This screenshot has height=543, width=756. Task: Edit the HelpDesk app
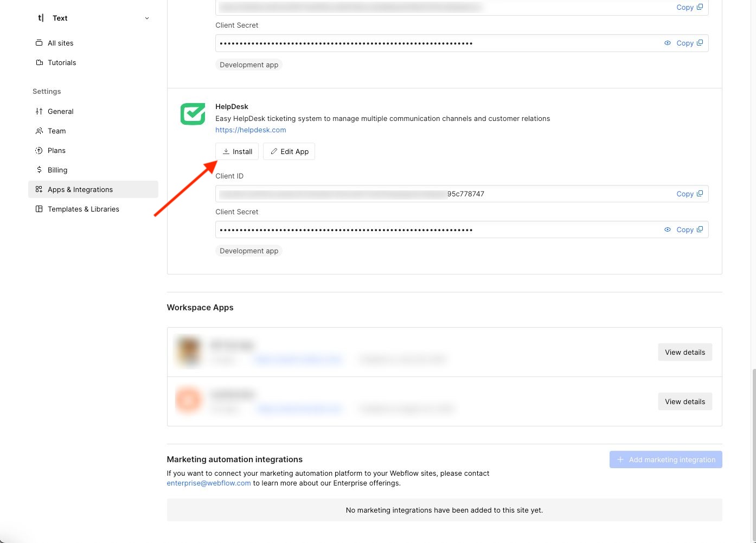[x=289, y=151]
